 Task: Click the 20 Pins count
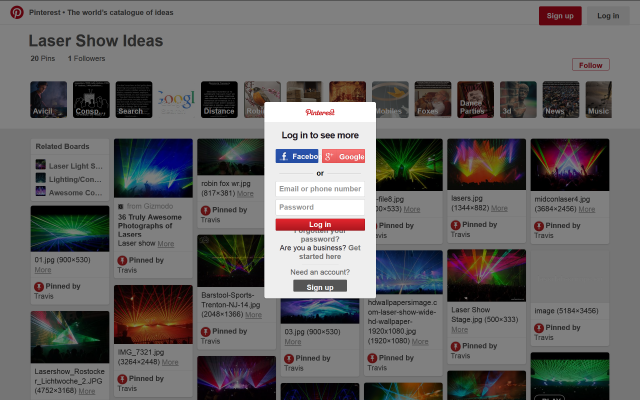coord(42,58)
